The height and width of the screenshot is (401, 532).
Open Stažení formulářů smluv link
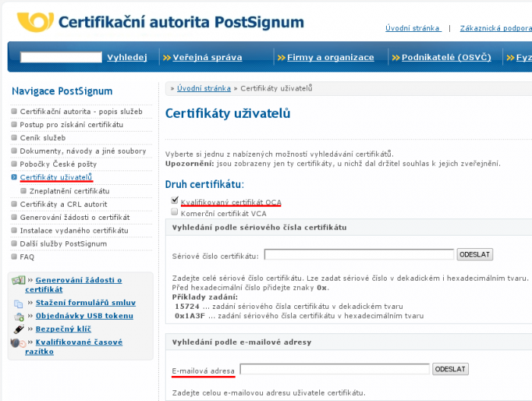pos(85,303)
